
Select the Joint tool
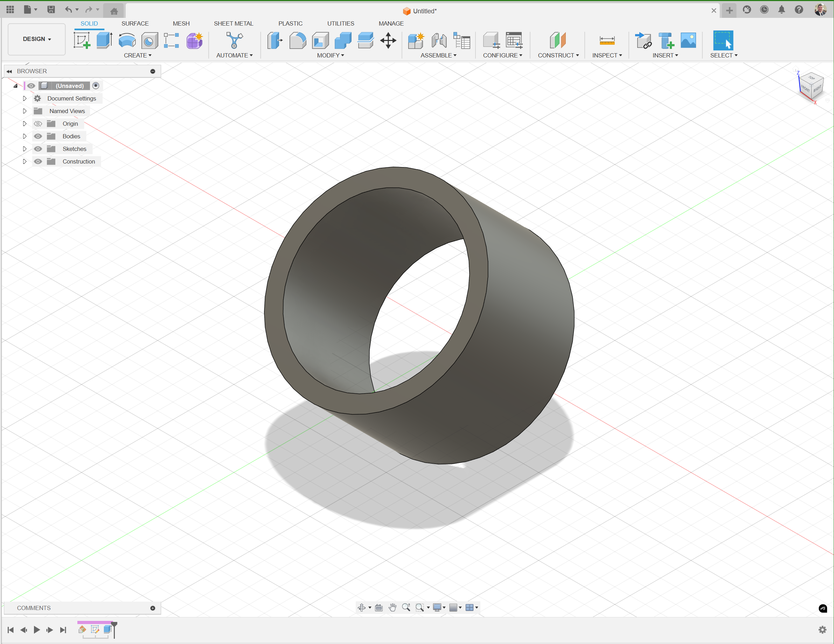coord(439,40)
